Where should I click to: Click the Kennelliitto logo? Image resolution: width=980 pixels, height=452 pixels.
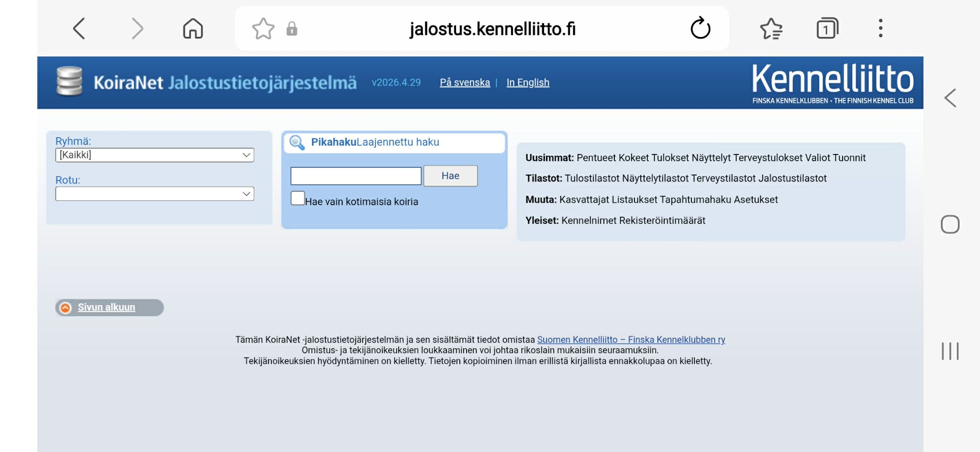pos(833,84)
